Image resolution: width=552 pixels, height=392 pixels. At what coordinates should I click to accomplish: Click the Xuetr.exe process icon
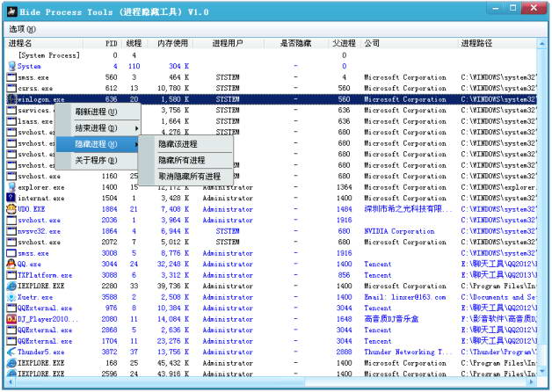11,297
